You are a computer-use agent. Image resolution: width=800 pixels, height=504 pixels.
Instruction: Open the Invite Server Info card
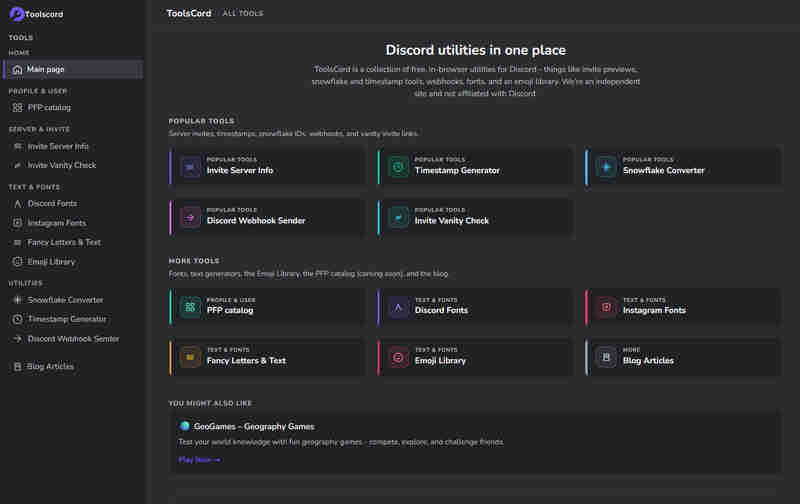pos(268,167)
